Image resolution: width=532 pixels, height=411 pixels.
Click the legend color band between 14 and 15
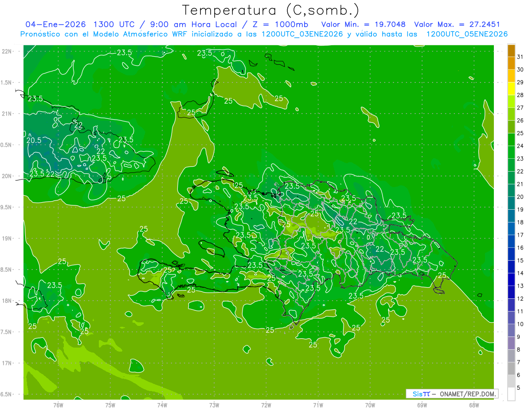pos(511,267)
